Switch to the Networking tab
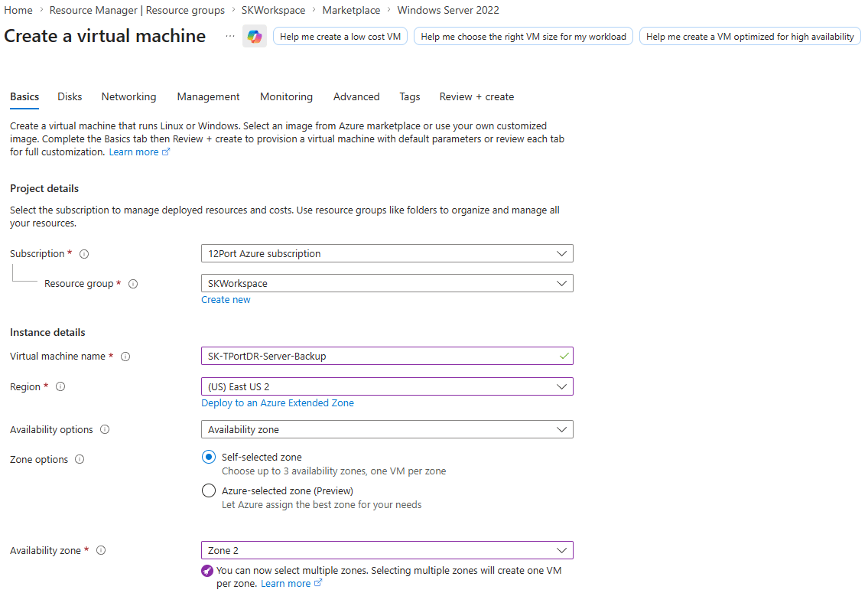This screenshot has height=606, width=868. [x=129, y=96]
